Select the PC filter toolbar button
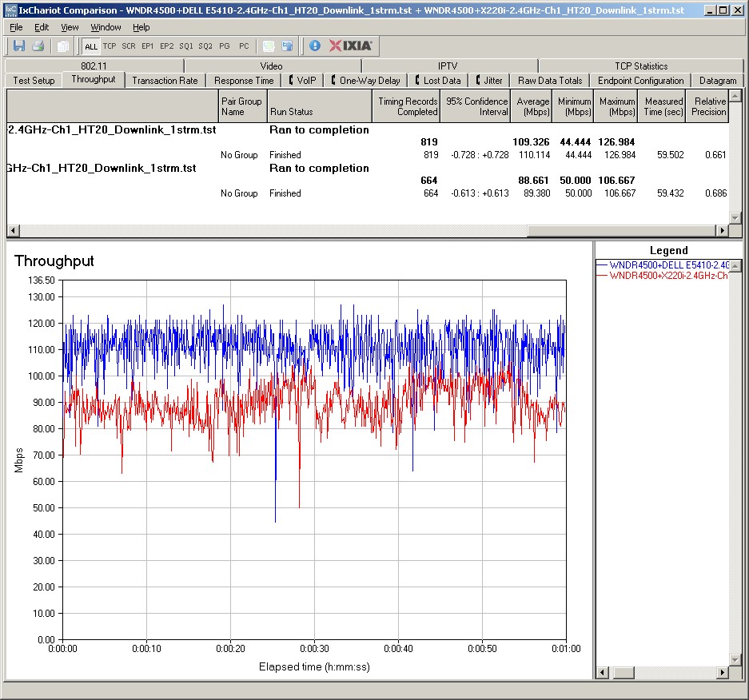Screen dimensions: 749x700 [244, 46]
